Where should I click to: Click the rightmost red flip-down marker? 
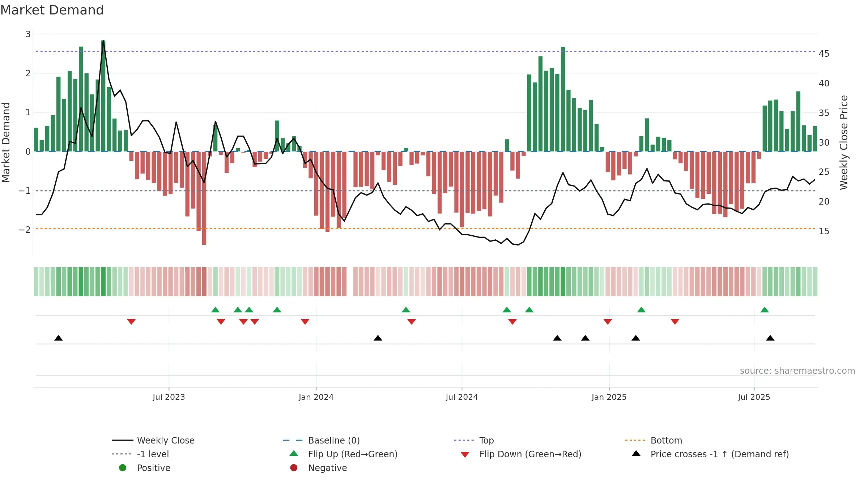point(675,322)
